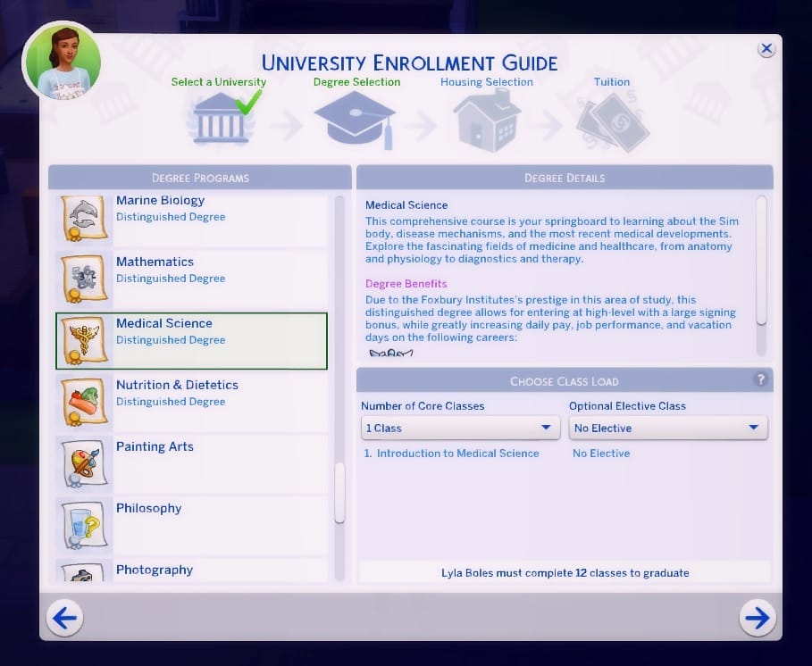Click the Medical Science caduceus icon
Image resolution: width=812 pixels, height=666 pixels.
click(84, 341)
